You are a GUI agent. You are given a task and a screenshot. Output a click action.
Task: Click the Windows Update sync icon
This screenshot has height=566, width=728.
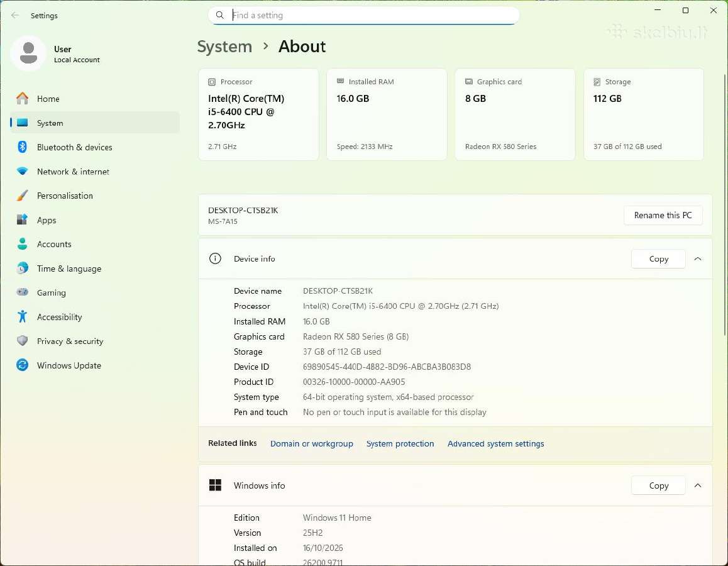point(22,365)
